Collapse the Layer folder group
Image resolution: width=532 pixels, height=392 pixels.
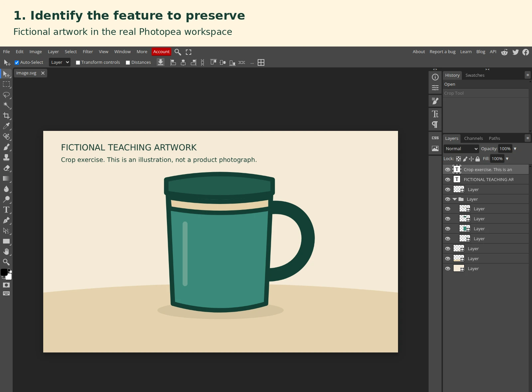[x=455, y=199]
